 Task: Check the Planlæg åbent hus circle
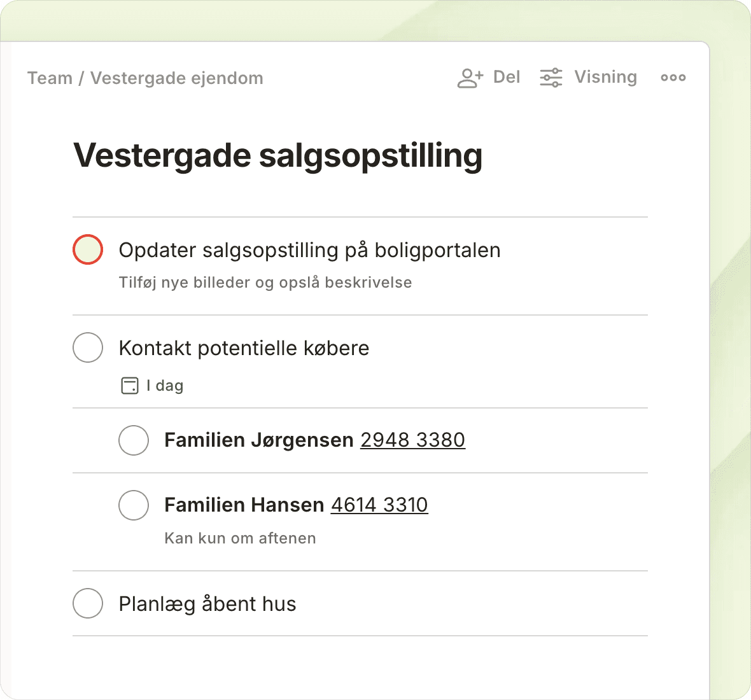[x=88, y=603]
